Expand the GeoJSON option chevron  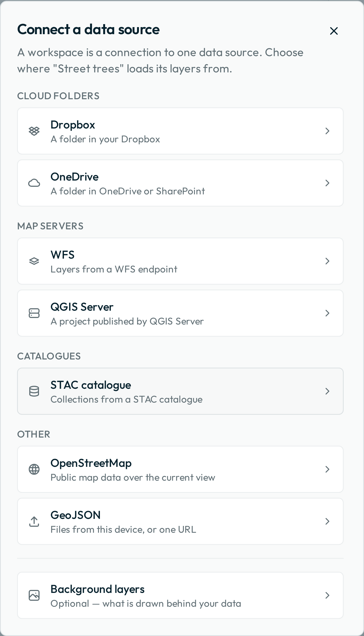pyautogui.click(x=327, y=521)
